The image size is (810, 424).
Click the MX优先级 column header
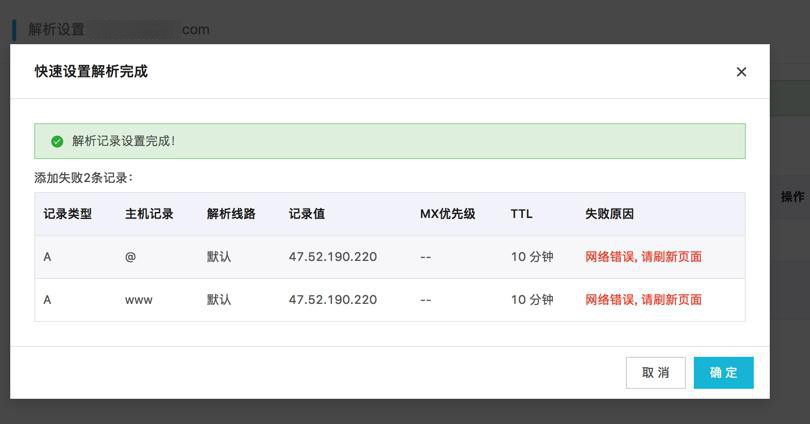pyautogui.click(x=447, y=214)
